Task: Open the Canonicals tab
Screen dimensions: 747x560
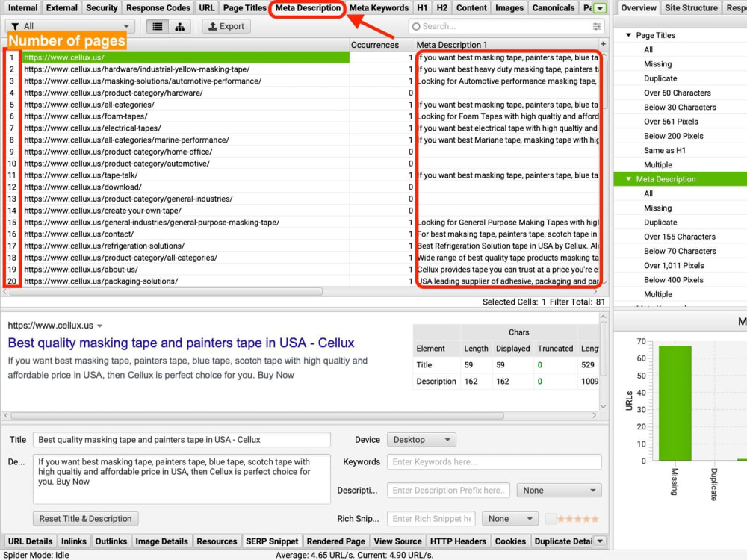Action: (x=553, y=8)
